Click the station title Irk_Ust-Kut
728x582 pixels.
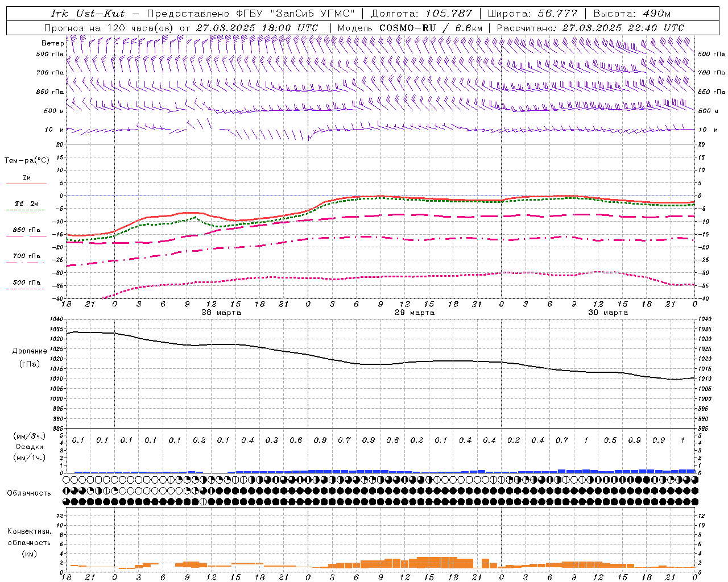(88, 14)
